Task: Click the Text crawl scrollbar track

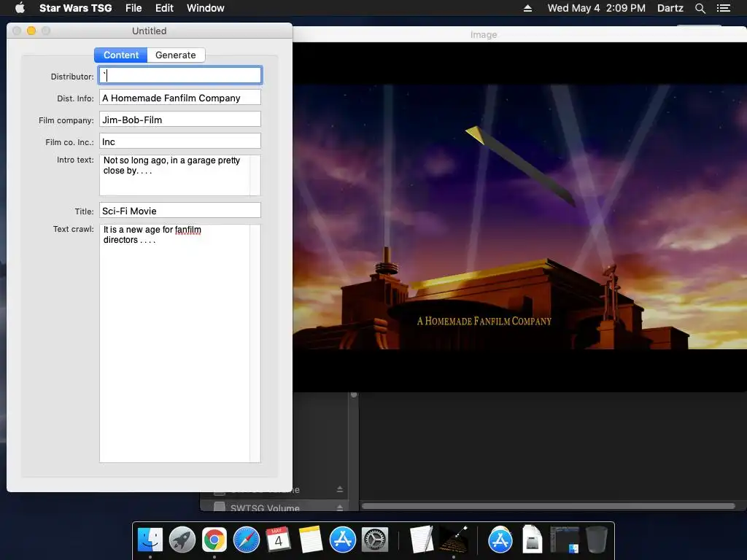Action: tap(255, 343)
